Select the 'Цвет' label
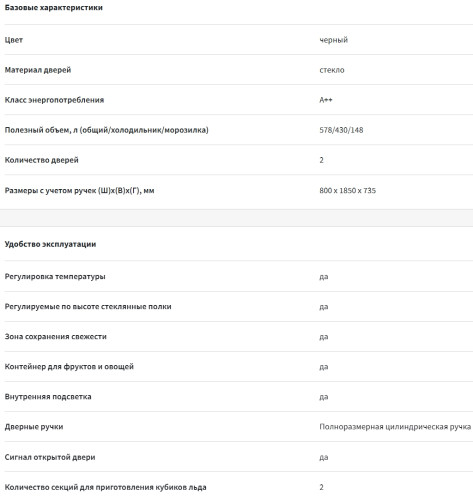The image size is (473, 500). pyautogui.click(x=14, y=40)
